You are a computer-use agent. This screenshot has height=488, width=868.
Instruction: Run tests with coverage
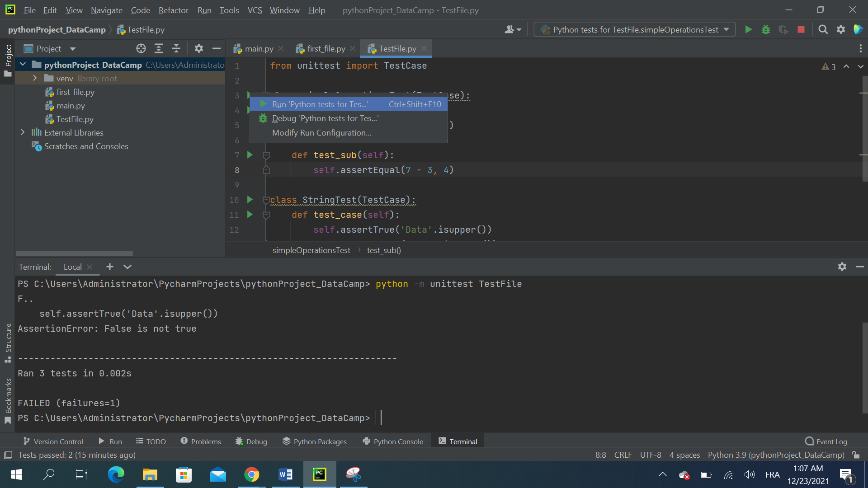click(783, 29)
